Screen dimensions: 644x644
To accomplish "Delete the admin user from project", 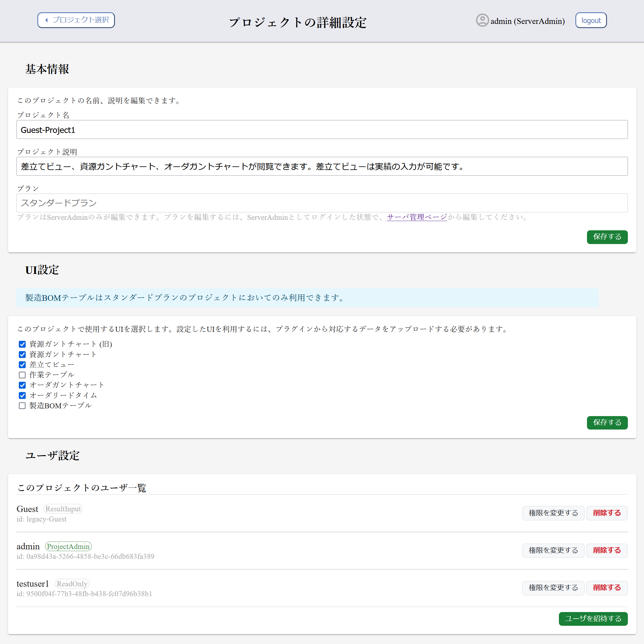I will click(x=607, y=550).
